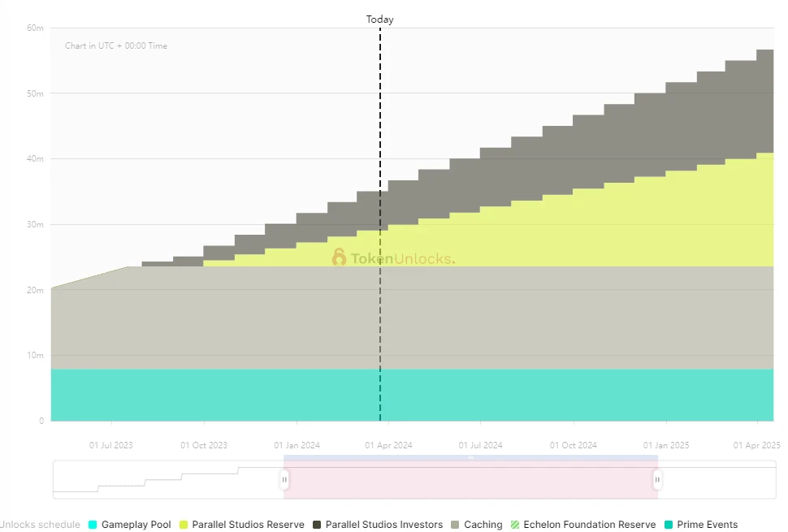
Task: Hide the Parallel Studios Reserve series label
Action: tap(248, 525)
